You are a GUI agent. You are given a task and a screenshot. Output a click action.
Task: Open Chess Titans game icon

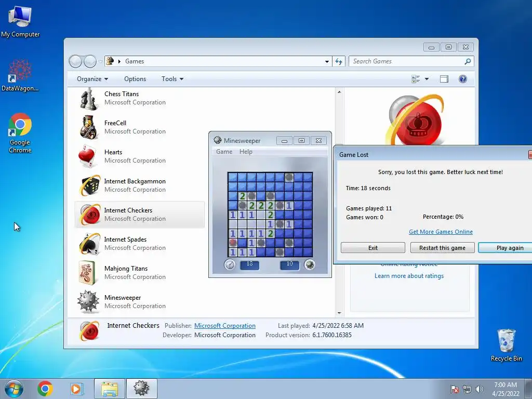pyautogui.click(x=88, y=99)
